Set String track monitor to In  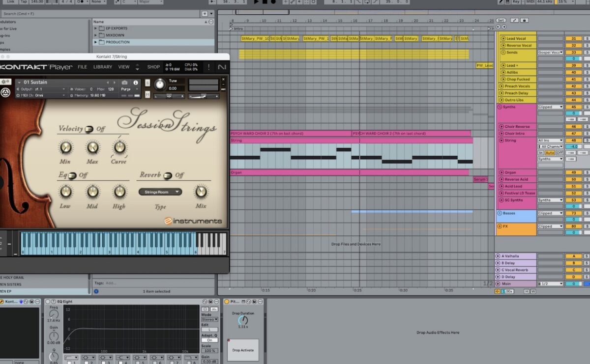coord(541,153)
